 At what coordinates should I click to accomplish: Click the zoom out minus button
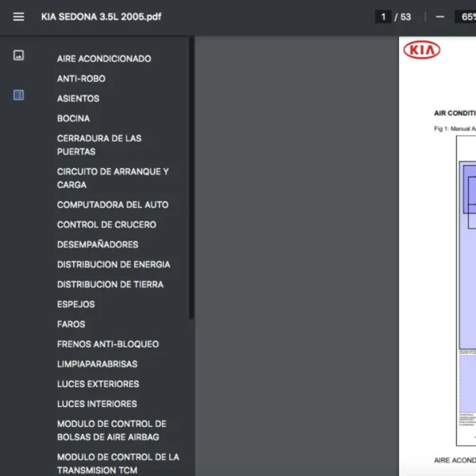click(440, 17)
